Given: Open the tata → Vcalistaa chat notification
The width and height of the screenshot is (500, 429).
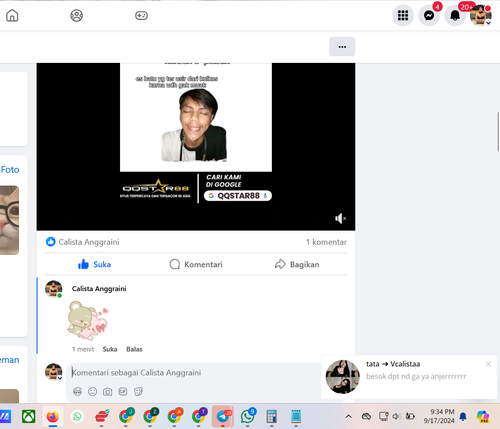Looking at the screenshot, I should (x=409, y=377).
